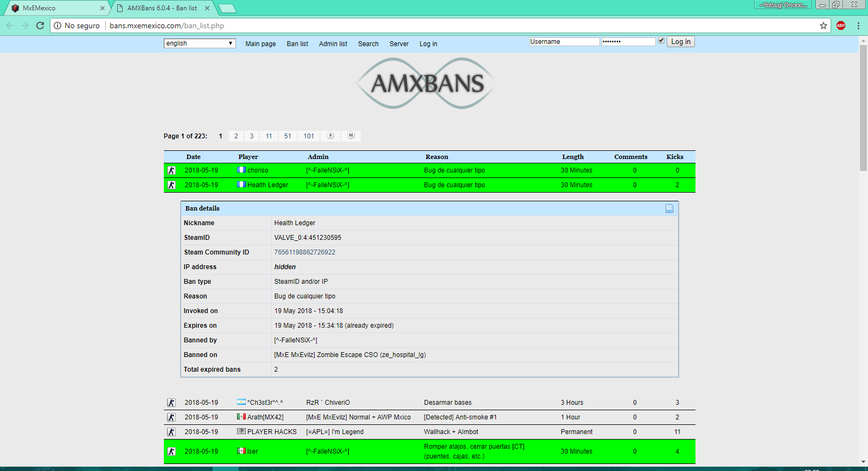Toggle the remember-me checkbox beside password

pyautogui.click(x=661, y=41)
